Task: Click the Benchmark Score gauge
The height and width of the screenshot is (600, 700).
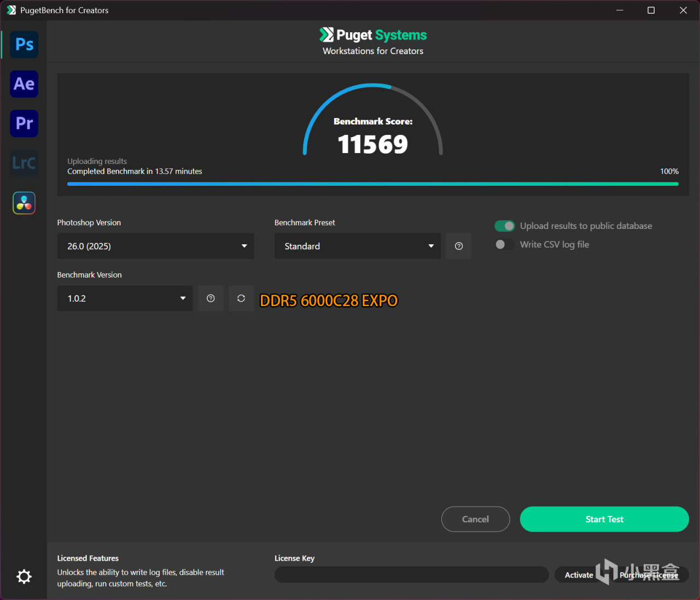Action: (373, 120)
